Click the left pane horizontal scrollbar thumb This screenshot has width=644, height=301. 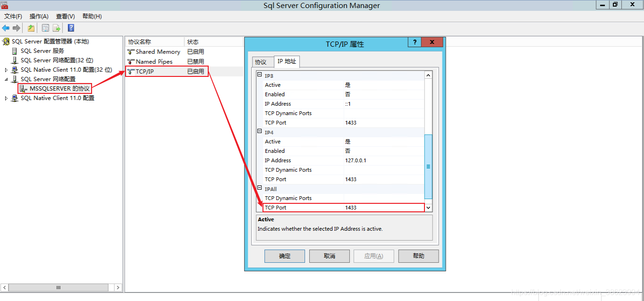click(x=59, y=287)
